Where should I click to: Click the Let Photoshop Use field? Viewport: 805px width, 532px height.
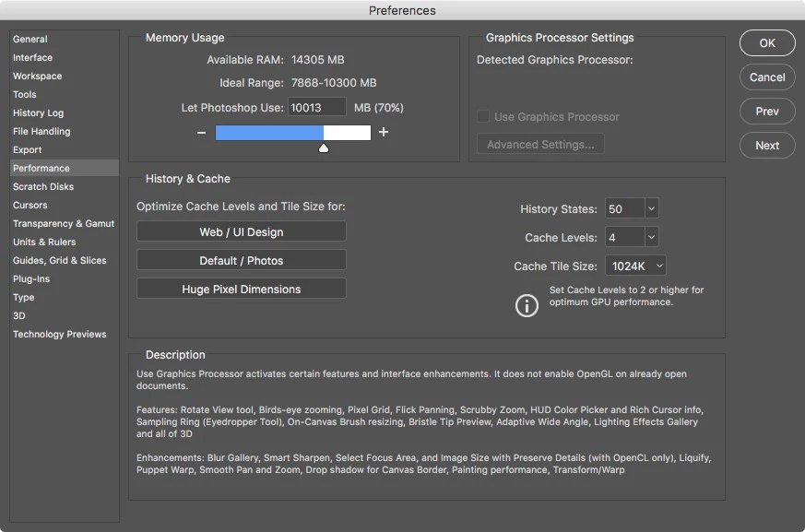(317, 107)
